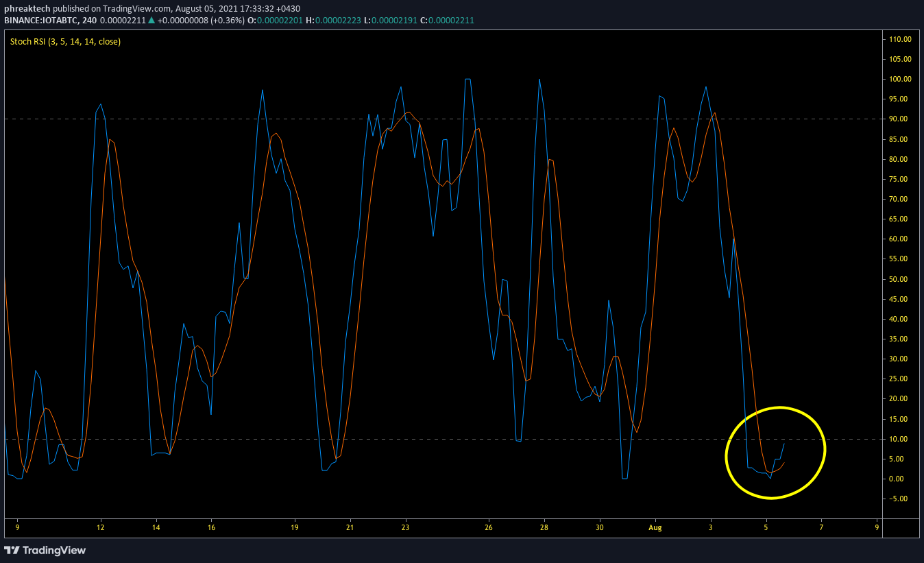Click the 105.00 price axis label
The width and height of the screenshot is (924, 563).
click(899, 59)
